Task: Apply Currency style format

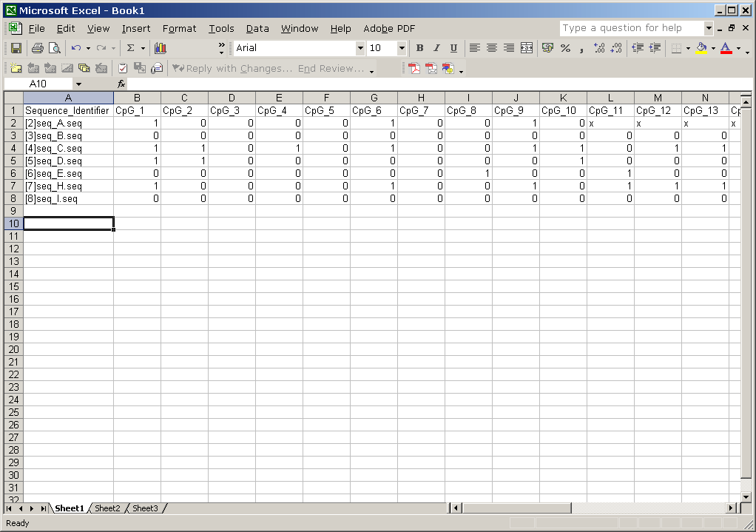Action: [x=547, y=48]
